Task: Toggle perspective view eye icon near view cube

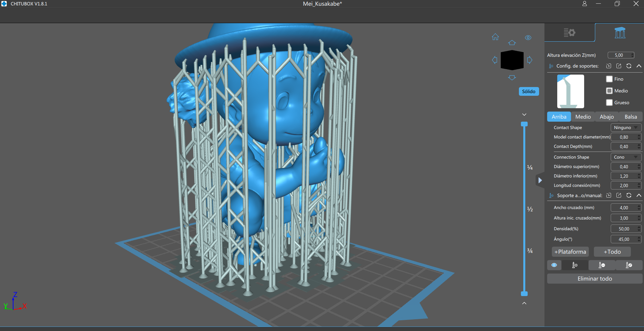Action: click(528, 38)
